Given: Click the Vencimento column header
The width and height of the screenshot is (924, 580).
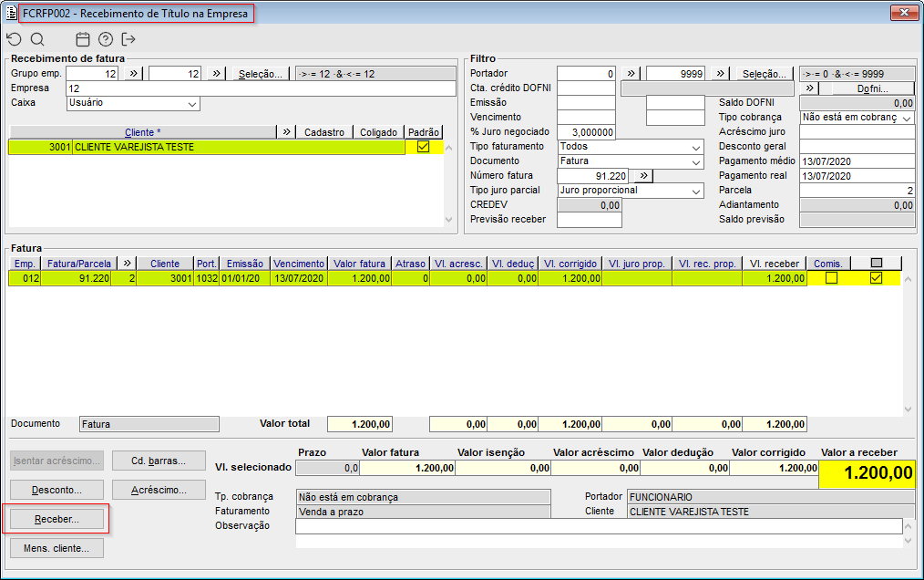Looking at the screenshot, I should pyautogui.click(x=299, y=264).
